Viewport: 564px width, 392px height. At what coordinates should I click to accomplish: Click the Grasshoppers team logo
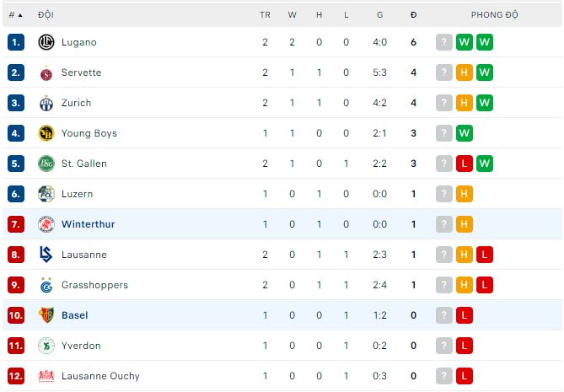point(46,285)
